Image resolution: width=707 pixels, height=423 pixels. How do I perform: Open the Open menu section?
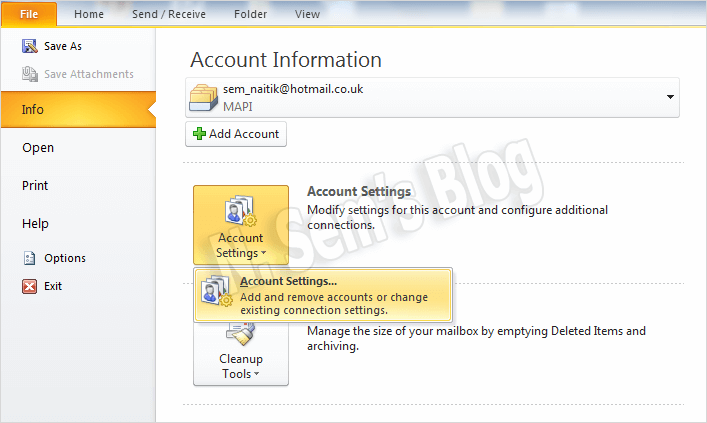click(x=38, y=148)
